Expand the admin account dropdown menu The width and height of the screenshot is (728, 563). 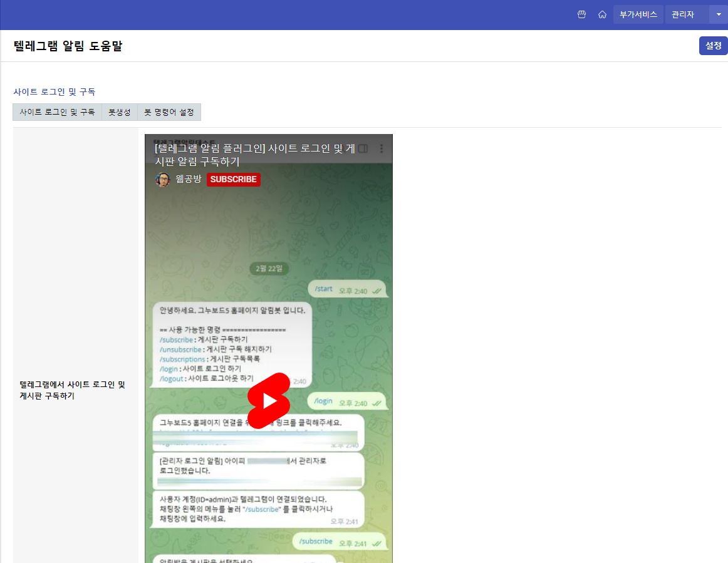[719, 14]
